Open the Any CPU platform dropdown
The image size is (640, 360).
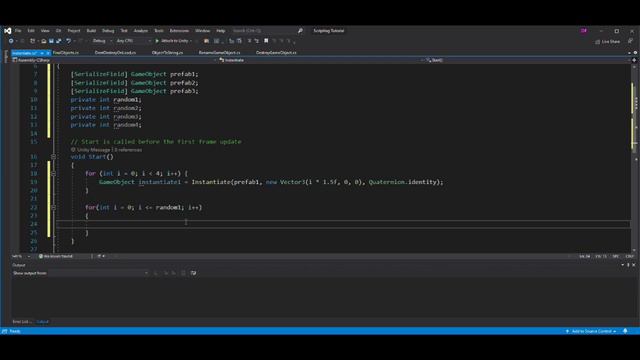point(133,41)
